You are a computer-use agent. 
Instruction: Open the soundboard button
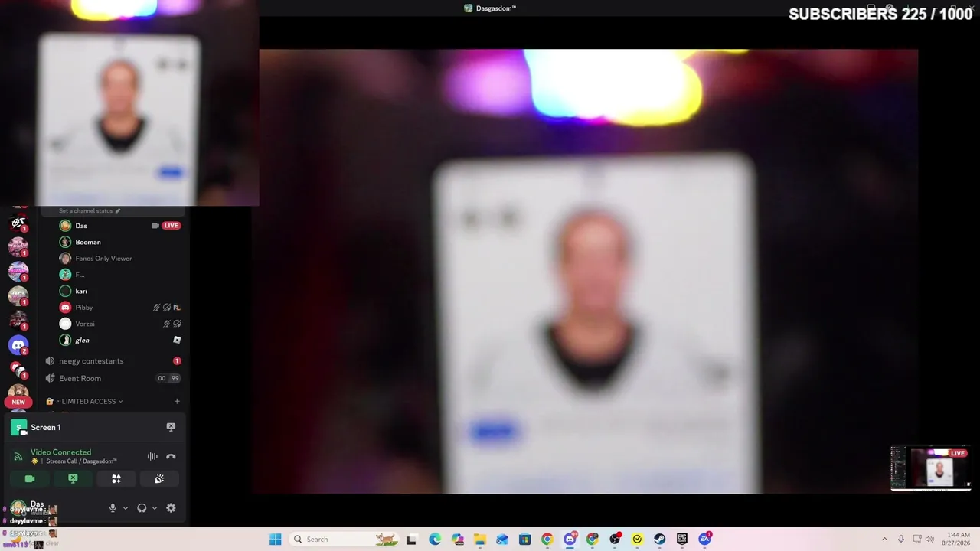pos(159,479)
